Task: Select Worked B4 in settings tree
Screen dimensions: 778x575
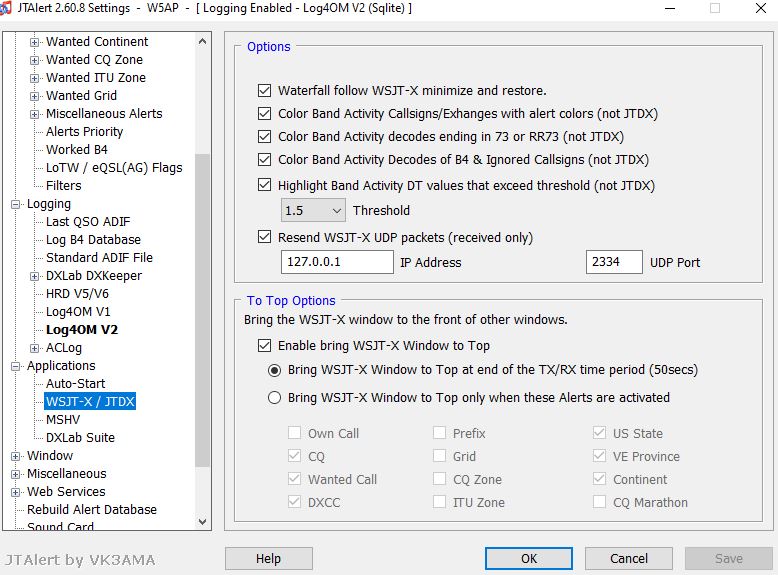Action: coord(77,150)
